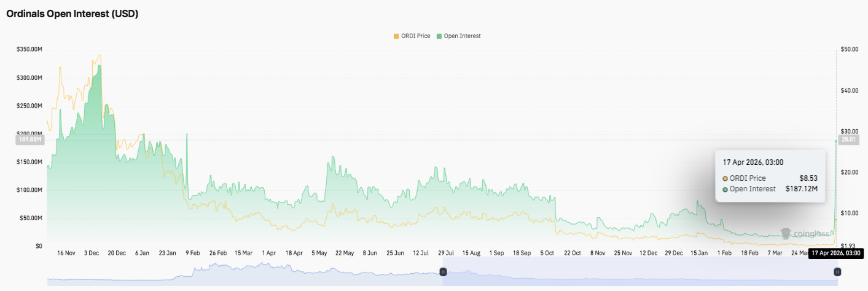
Task: Click the green Open Interest dot in tooltip
Action: click(x=725, y=189)
